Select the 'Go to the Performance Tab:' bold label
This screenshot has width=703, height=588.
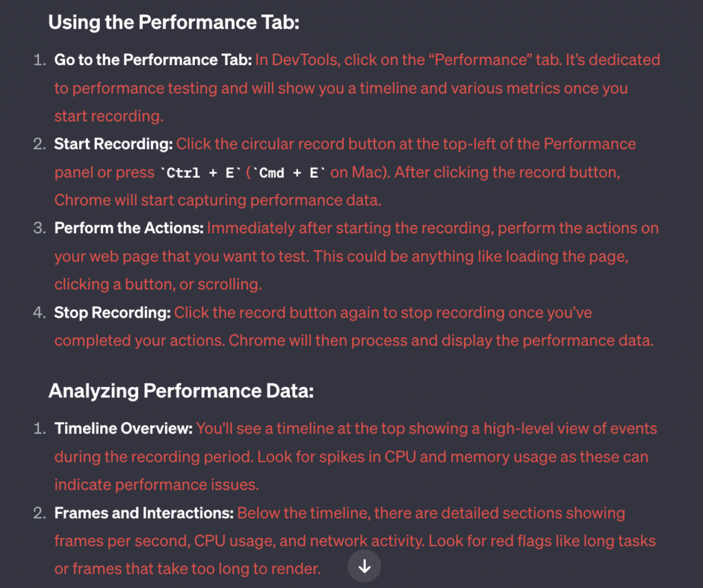(x=153, y=60)
